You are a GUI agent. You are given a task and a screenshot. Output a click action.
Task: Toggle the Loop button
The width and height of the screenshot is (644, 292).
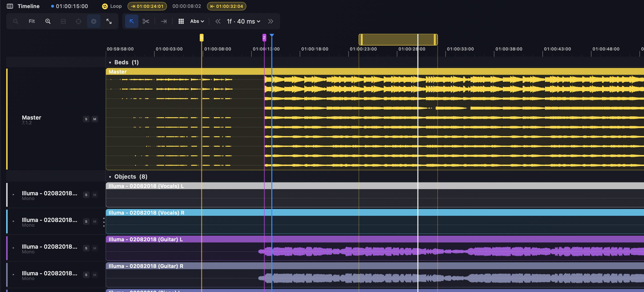(112, 6)
